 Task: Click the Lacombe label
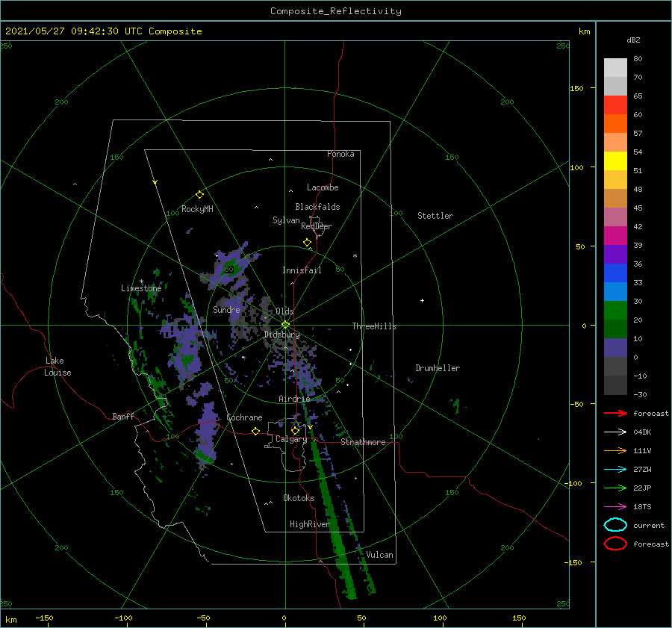(323, 187)
